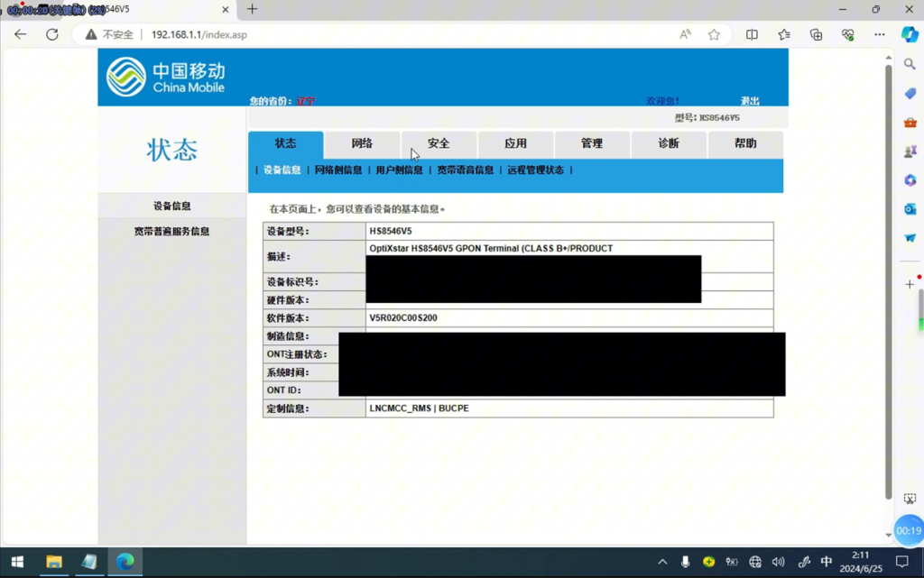
Task: Open Edge settings ellipsis menu
Action: pos(879,34)
